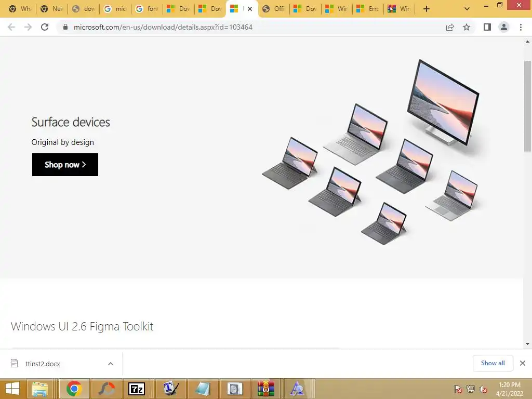Click the Surface devices product image
Image resolution: width=532 pixels, height=399 pixels.
370,152
